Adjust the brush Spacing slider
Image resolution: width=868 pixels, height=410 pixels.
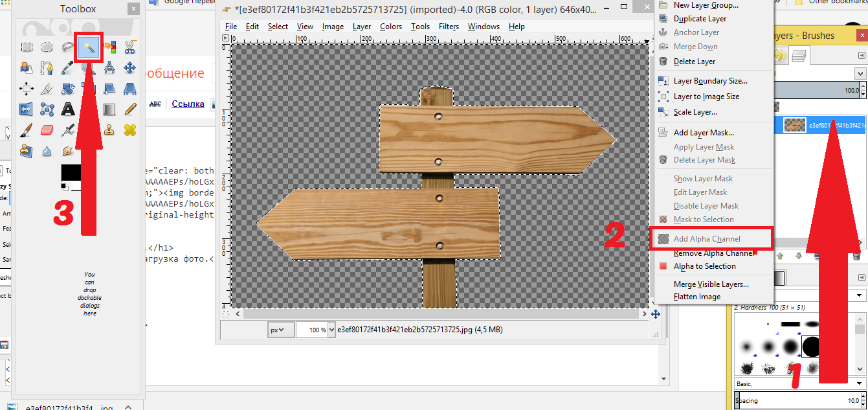[x=797, y=401]
